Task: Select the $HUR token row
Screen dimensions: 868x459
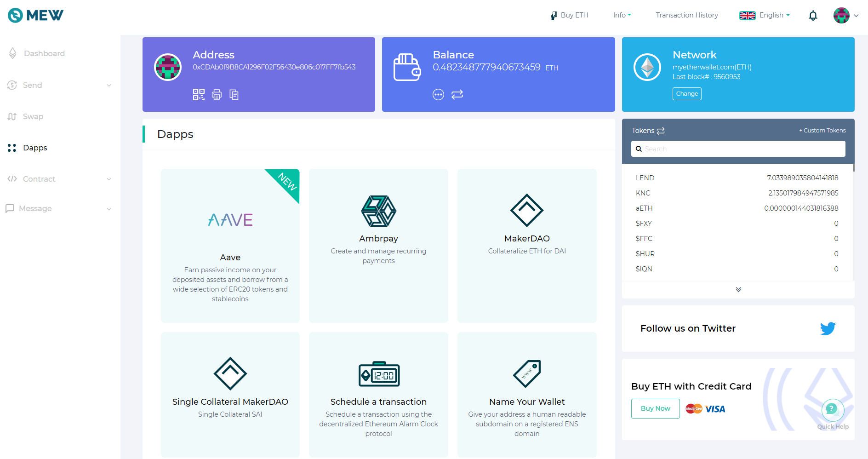Action: tap(737, 254)
